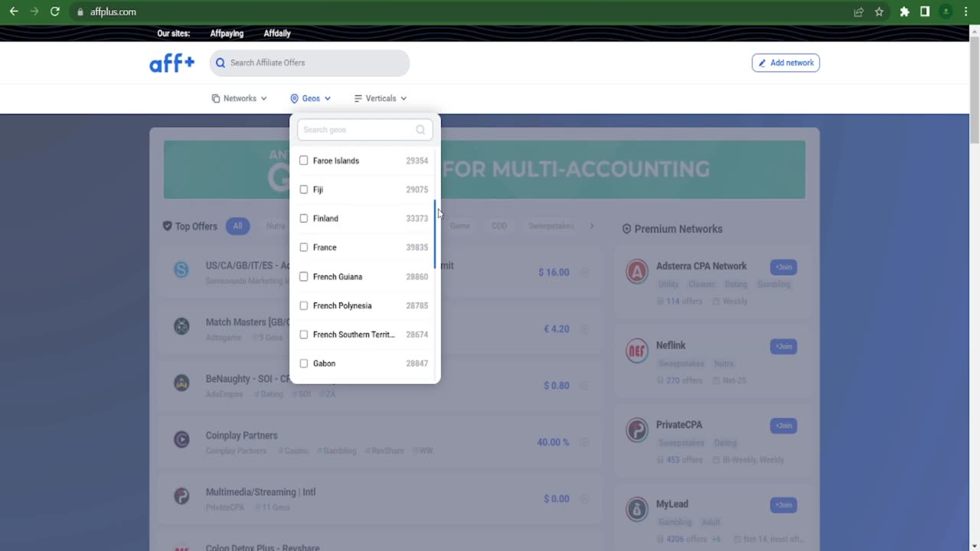Select the All tab in Top Offers
This screenshot has height=551, width=980.
tap(237, 226)
